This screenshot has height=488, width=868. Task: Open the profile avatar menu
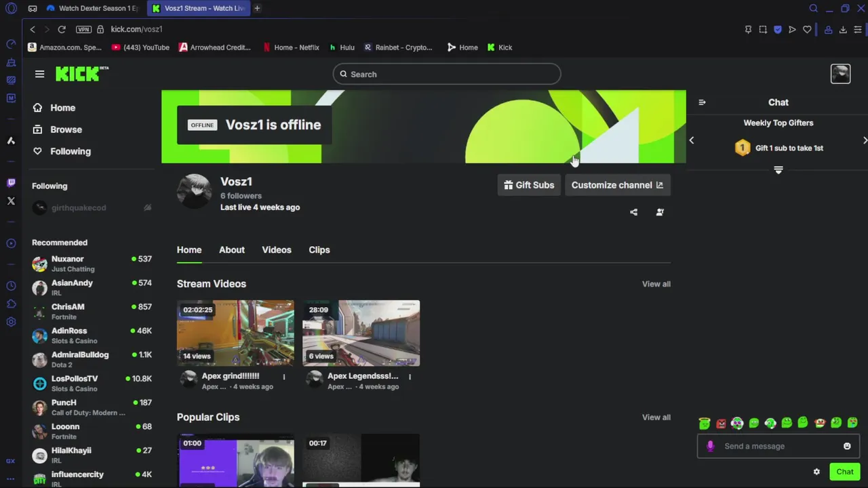coord(840,74)
